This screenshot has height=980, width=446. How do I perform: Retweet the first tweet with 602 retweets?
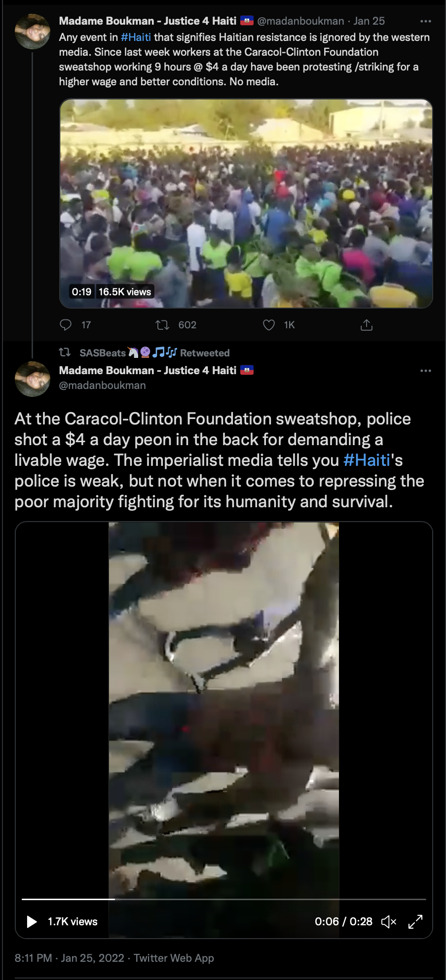point(162,325)
